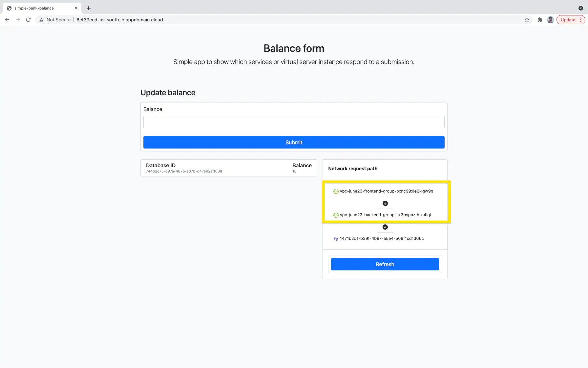588x368 pixels.
Task: Close the simple-bank-balance tab
Action: click(76, 8)
